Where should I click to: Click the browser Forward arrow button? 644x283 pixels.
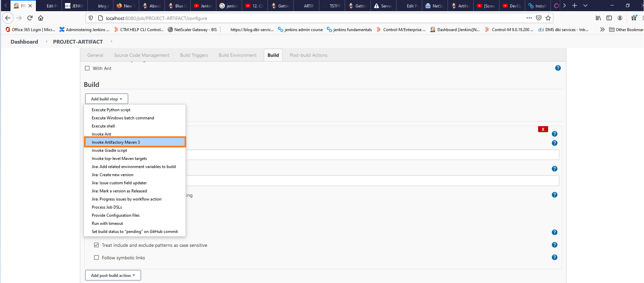point(19,18)
